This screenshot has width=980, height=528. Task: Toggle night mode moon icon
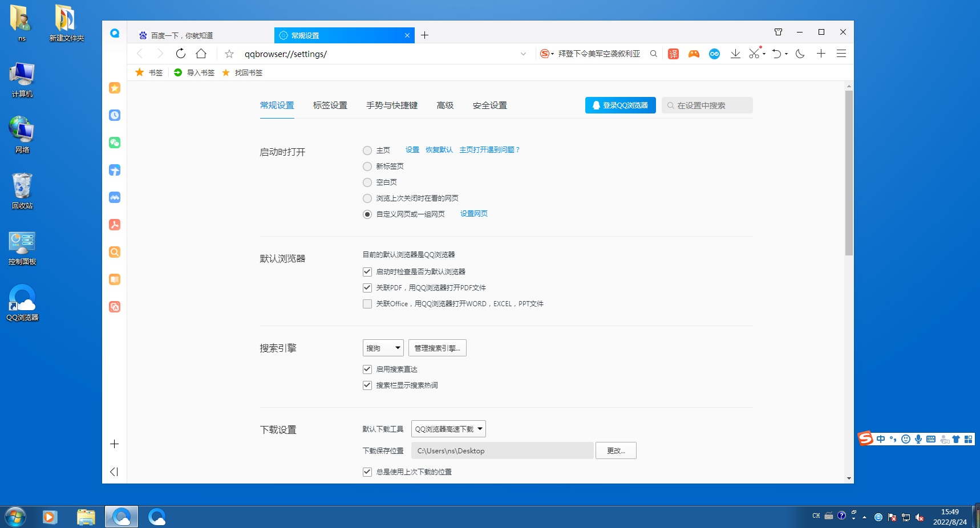[x=800, y=54]
